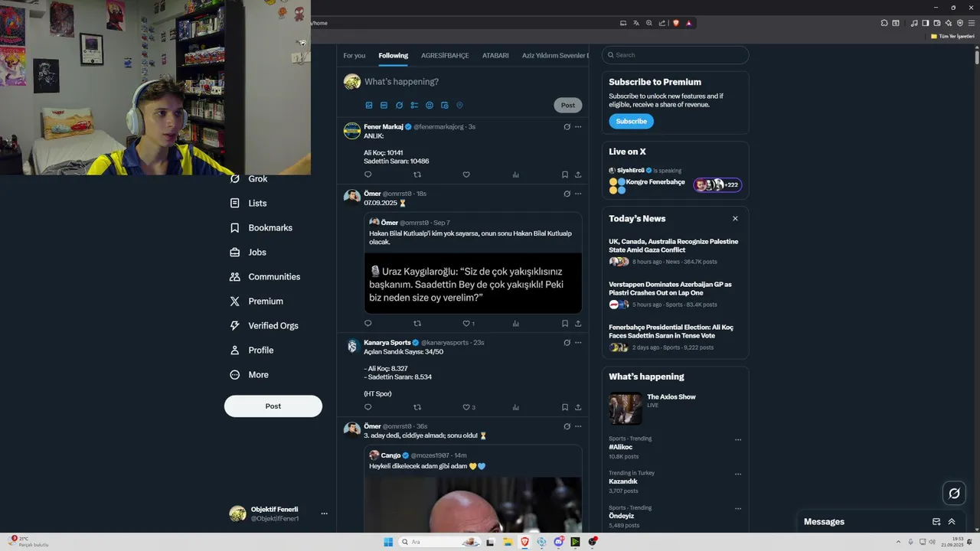980x551 pixels.
Task: Open The Axios Show thumbnail
Action: (626, 409)
